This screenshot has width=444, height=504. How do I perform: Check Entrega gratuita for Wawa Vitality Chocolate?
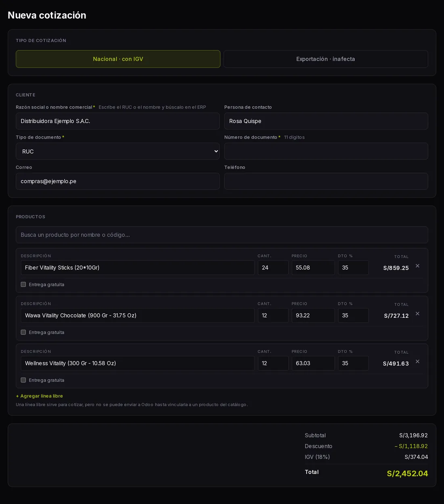pyautogui.click(x=23, y=332)
